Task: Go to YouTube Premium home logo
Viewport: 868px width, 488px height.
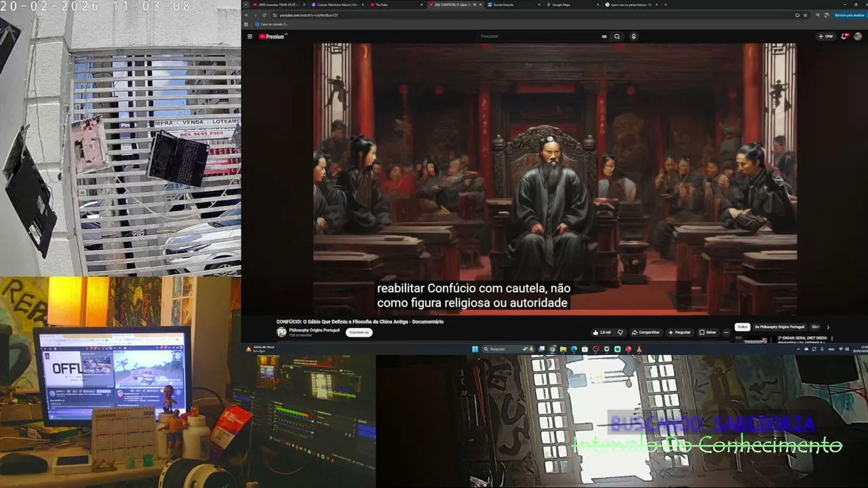Action: click(272, 37)
